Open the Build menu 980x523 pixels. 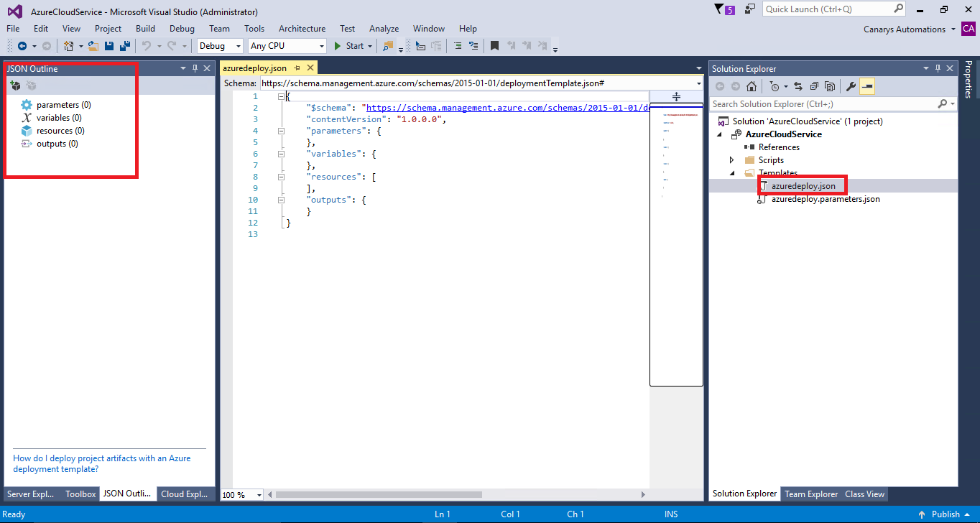145,29
